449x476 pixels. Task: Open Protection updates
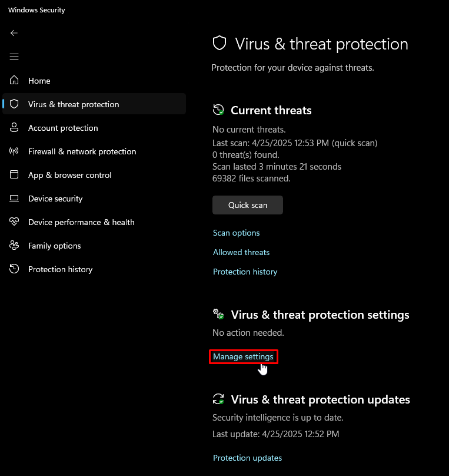(247, 458)
